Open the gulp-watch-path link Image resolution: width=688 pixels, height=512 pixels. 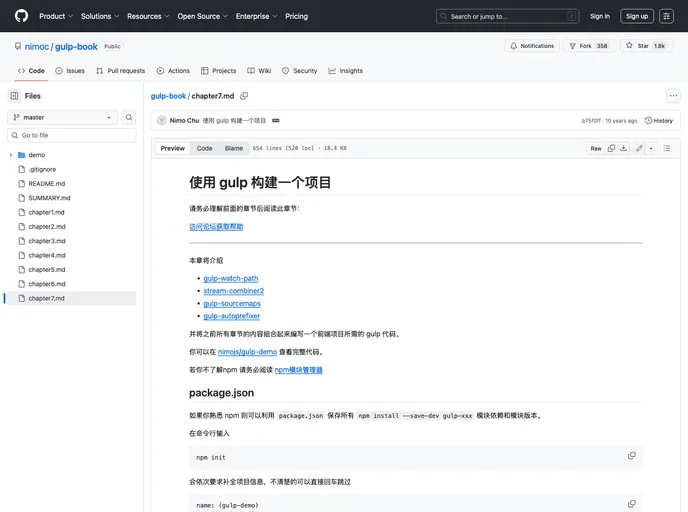coord(231,278)
